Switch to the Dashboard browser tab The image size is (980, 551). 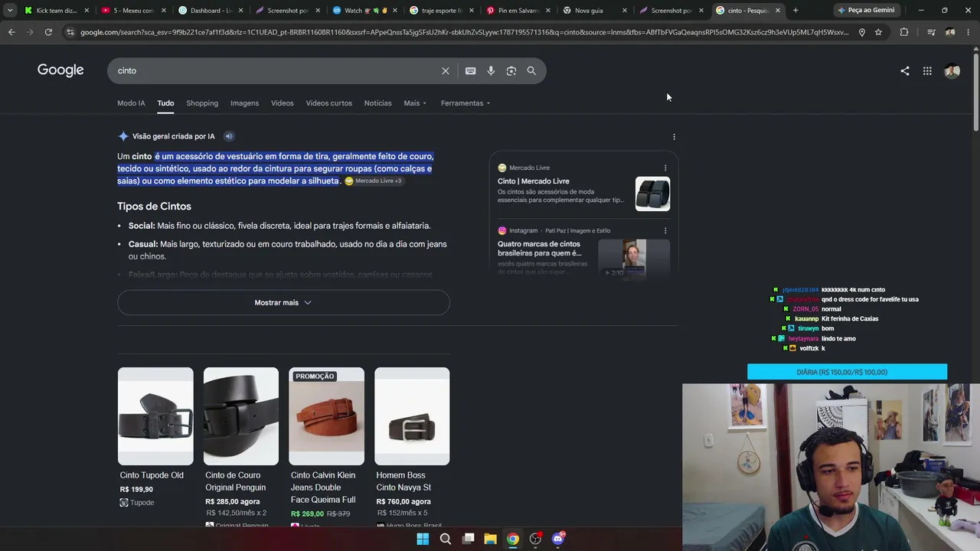[x=209, y=10]
